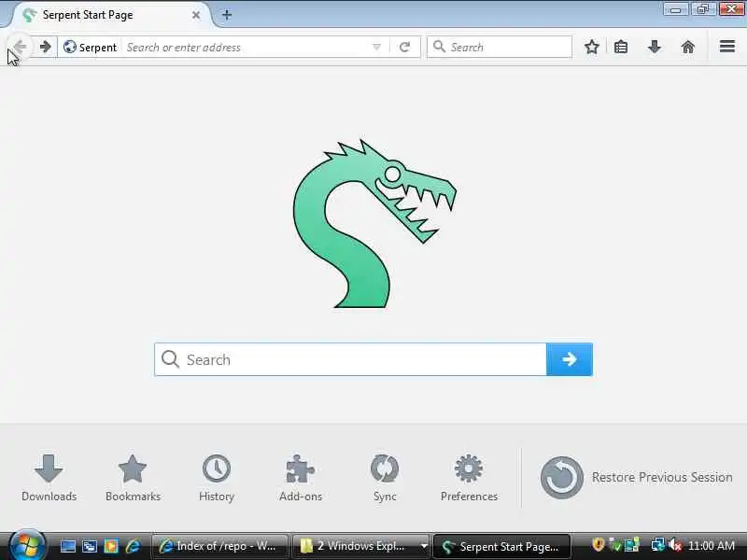Open the address bar history dropdown arrow
The image size is (747, 560).
[376, 48]
